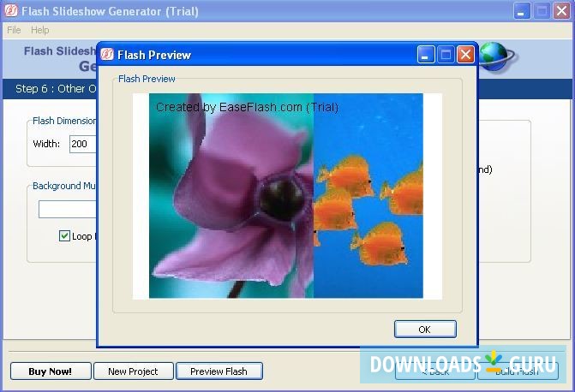Click OK in the Flash Preview dialog

[x=425, y=329]
